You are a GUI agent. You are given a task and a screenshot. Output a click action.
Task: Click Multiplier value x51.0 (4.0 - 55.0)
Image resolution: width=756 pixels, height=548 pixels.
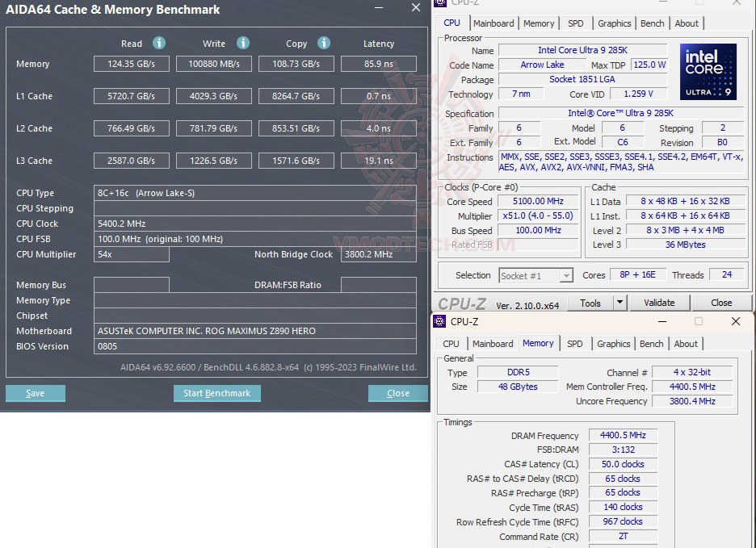coord(538,216)
